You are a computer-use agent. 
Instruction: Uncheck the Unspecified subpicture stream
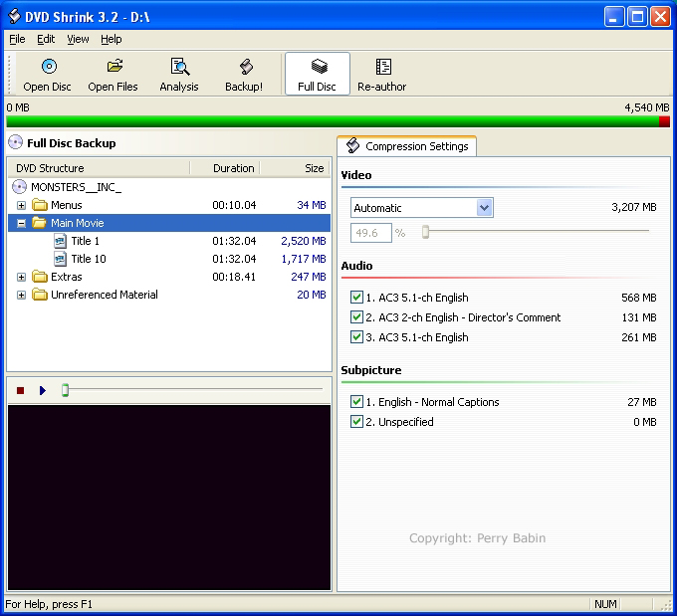coord(356,421)
